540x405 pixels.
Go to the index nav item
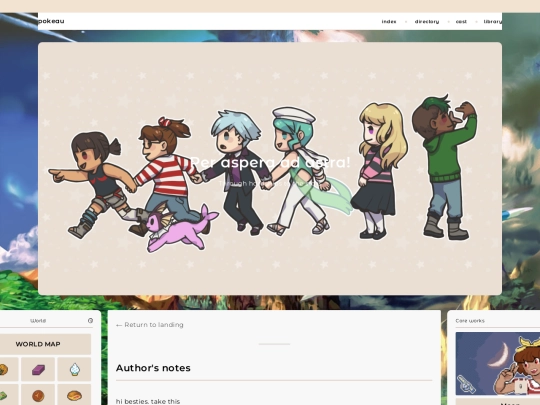(389, 21)
